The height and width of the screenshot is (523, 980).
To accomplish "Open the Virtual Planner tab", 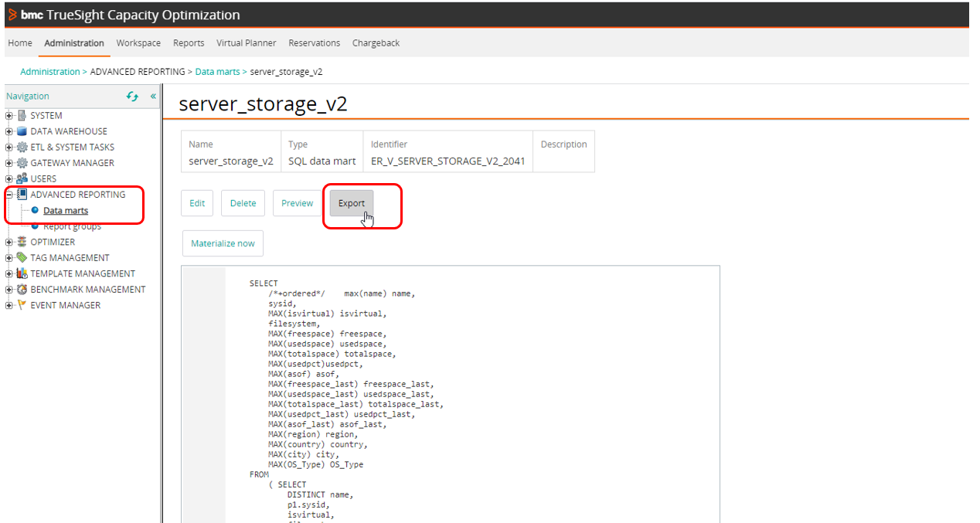I will (247, 43).
